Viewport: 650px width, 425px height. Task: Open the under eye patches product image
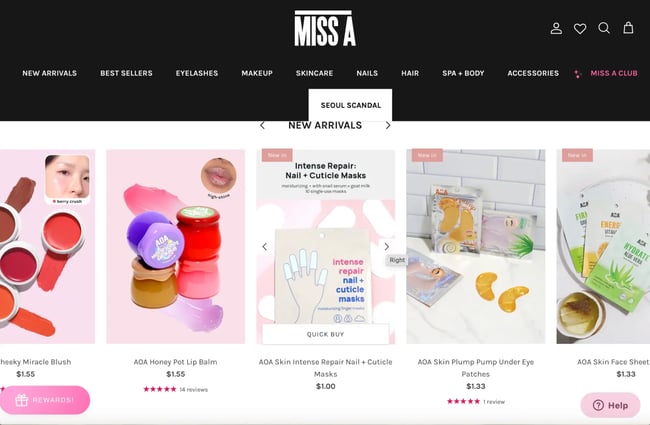coord(475,247)
